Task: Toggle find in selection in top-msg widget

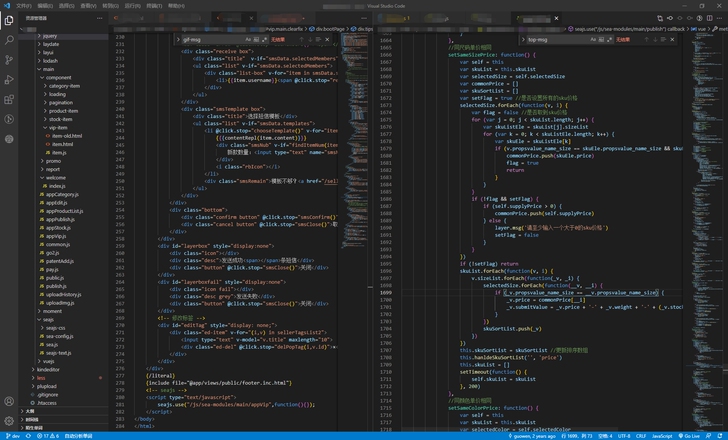Action: coord(663,39)
